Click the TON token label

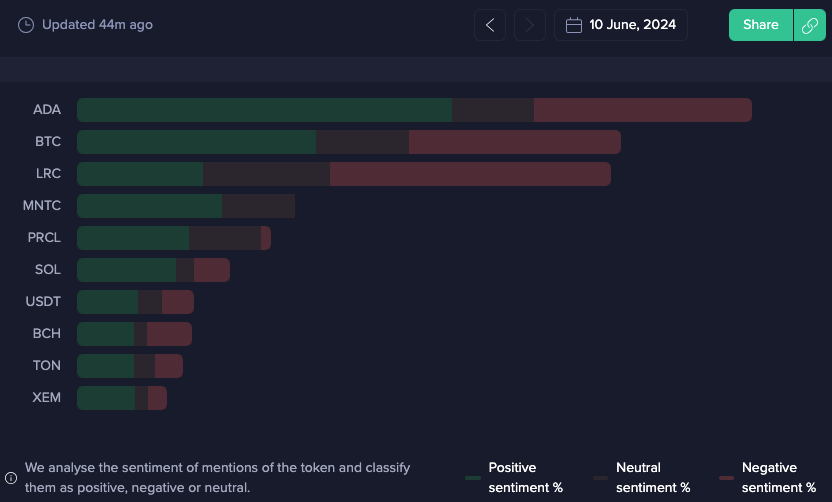pyautogui.click(x=47, y=366)
